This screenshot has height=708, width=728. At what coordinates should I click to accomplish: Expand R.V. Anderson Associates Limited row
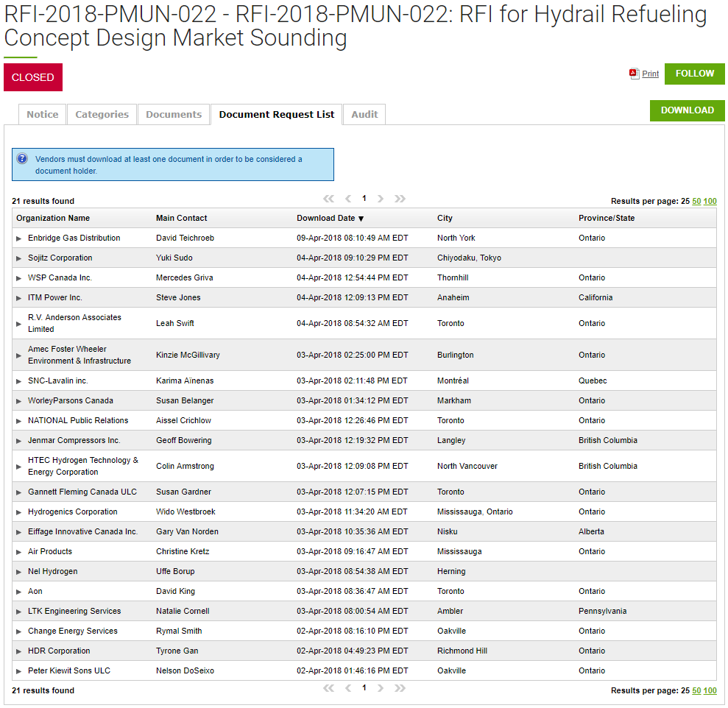coord(18,324)
